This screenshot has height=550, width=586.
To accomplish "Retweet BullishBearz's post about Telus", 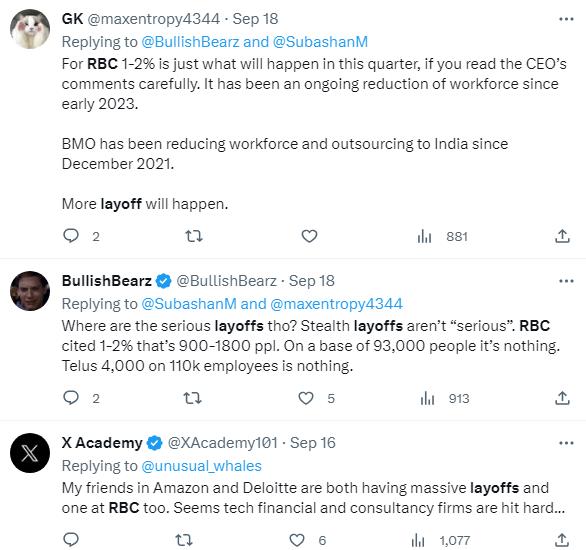I will tap(193, 398).
